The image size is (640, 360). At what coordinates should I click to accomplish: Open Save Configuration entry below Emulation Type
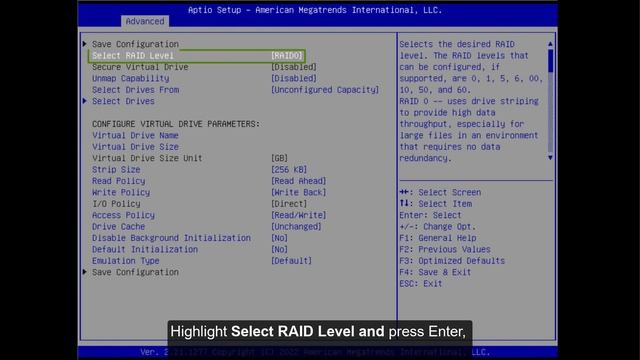point(135,273)
